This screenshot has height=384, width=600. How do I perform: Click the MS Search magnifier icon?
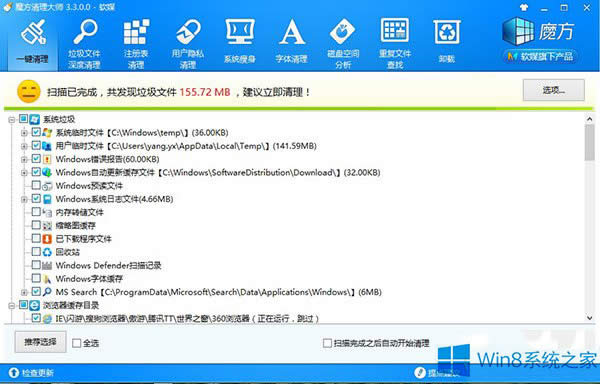click(47, 292)
